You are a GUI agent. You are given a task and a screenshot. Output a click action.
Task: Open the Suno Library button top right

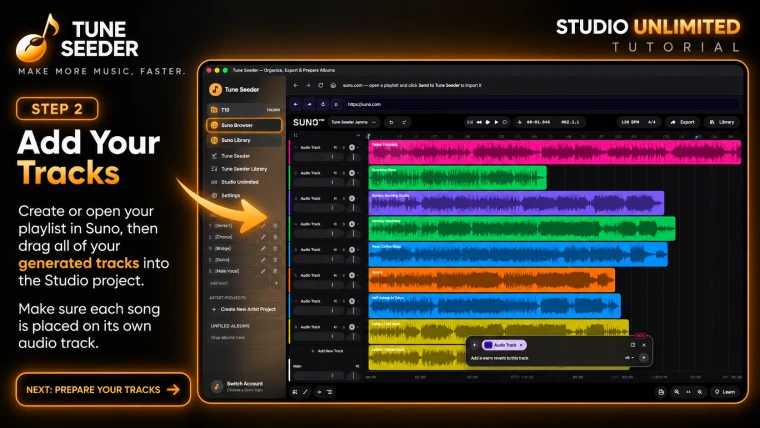point(722,122)
